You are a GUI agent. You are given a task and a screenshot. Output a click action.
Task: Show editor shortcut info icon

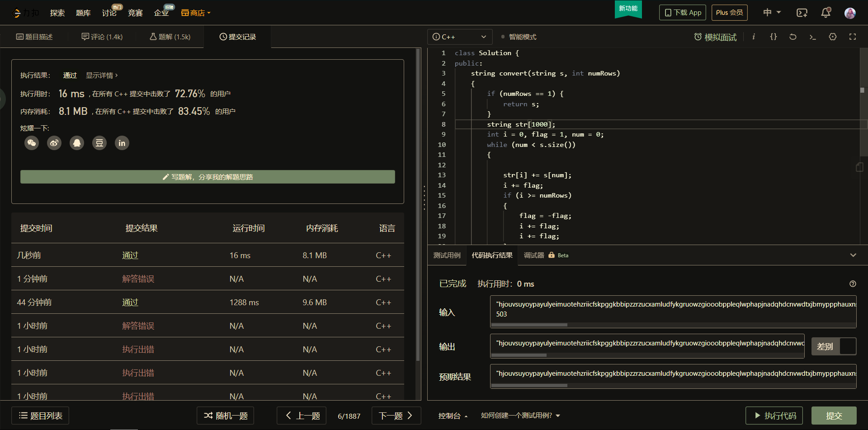(x=754, y=37)
